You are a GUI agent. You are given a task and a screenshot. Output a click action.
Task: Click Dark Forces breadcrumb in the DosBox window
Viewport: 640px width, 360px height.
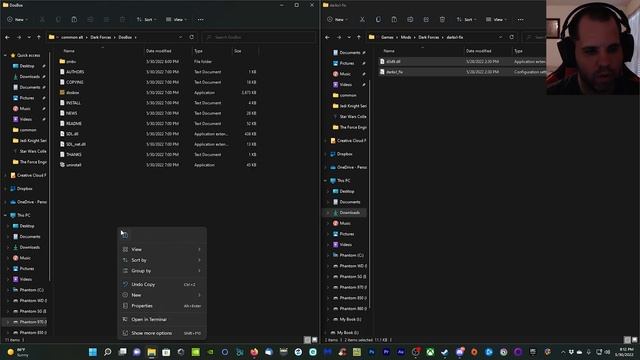coord(100,37)
